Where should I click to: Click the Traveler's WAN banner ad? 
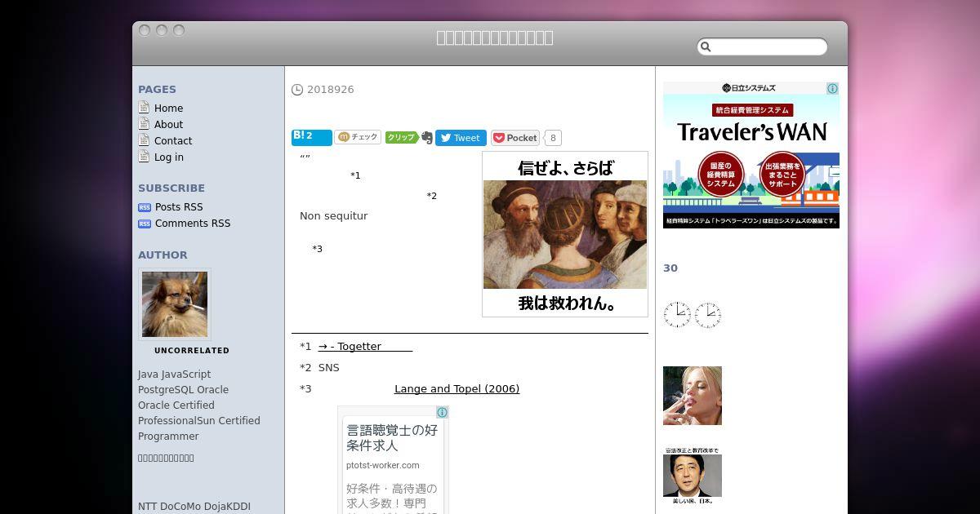pos(751,155)
